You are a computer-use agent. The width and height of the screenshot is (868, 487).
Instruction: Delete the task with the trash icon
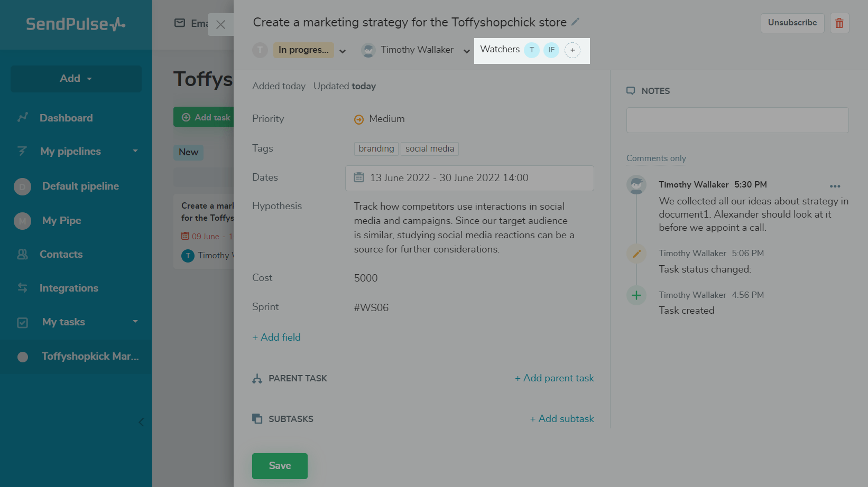(839, 23)
